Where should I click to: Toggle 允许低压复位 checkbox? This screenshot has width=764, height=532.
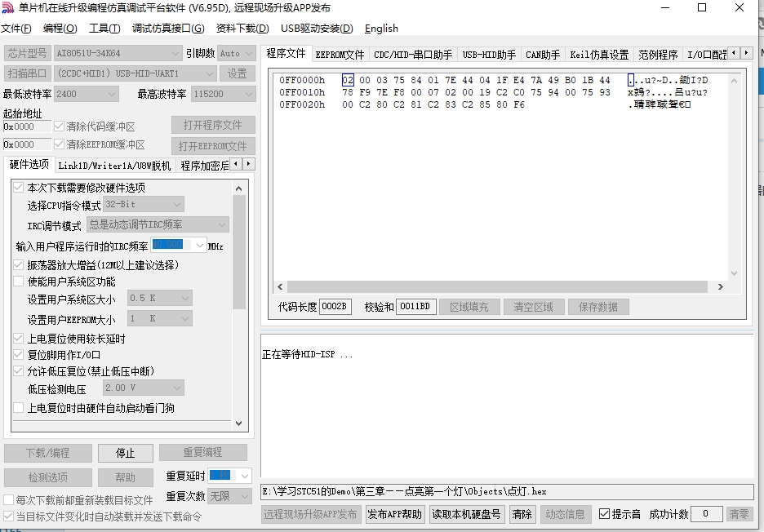19,371
